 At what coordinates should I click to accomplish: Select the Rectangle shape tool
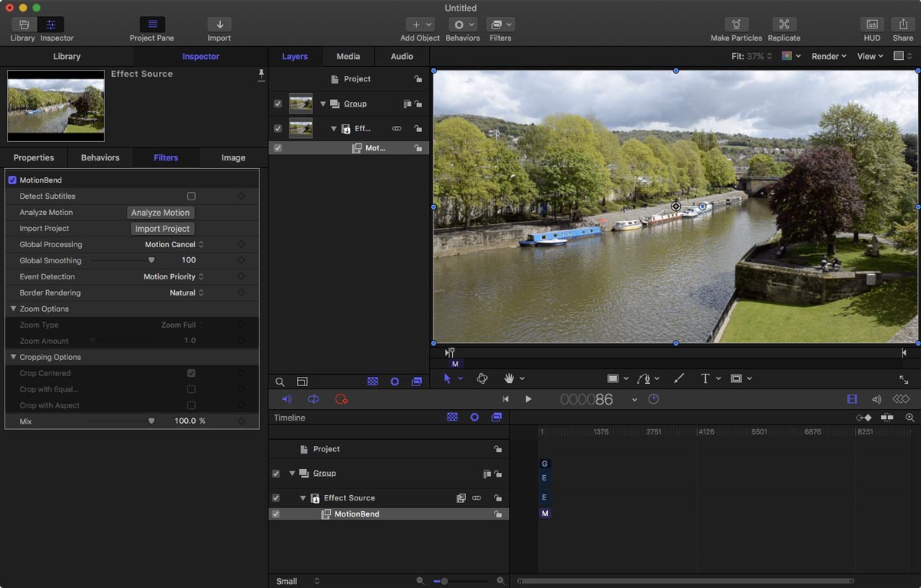pyautogui.click(x=613, y=378)
